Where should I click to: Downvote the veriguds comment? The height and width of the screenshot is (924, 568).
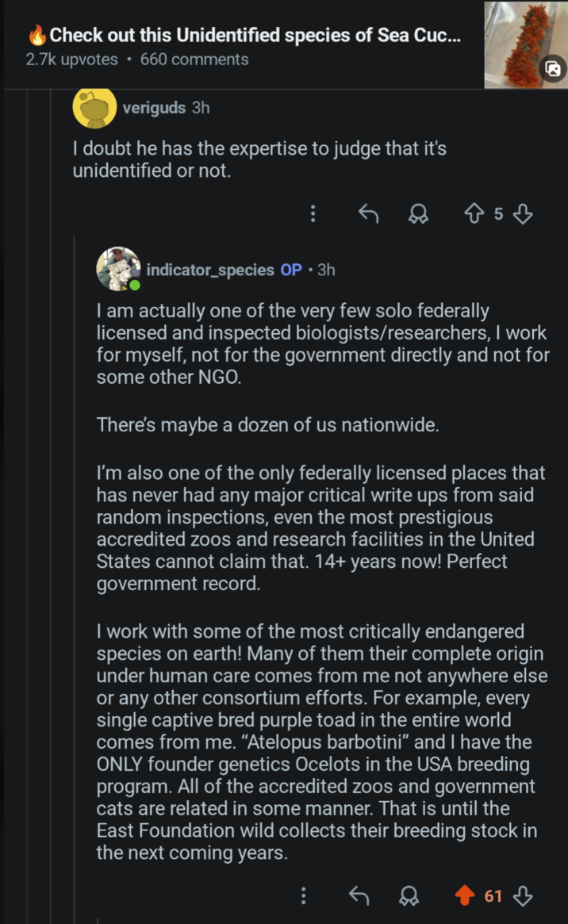pos(522,213)
